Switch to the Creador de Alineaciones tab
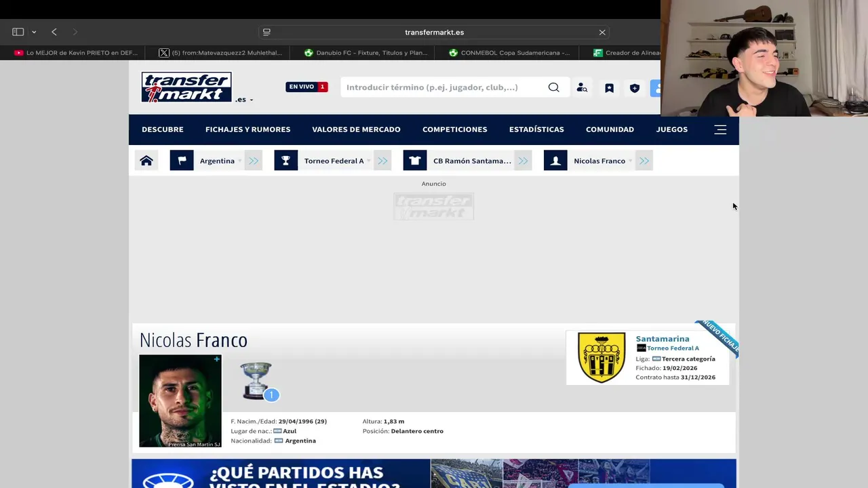This screenshot has height=488, width=868. [x=626, y=52]
